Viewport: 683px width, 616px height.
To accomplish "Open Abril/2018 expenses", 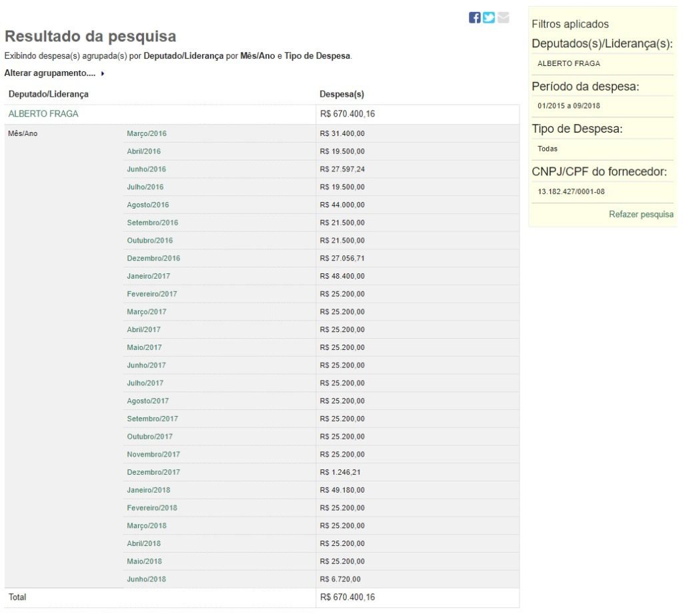I will 144,544.
